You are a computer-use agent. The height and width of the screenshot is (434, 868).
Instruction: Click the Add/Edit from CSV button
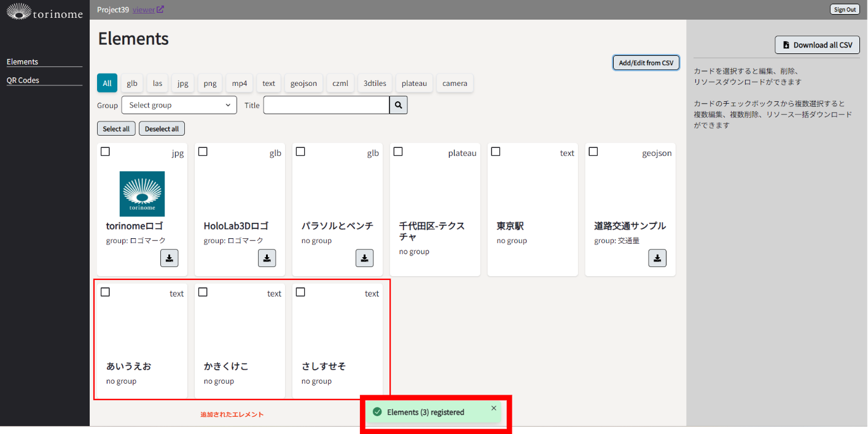[x=646, y=63]
